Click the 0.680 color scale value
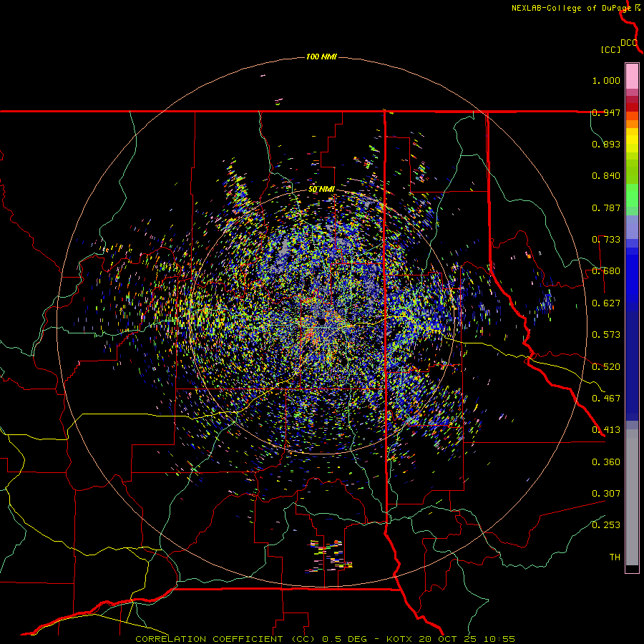644x644 pixels. point(606,271)
